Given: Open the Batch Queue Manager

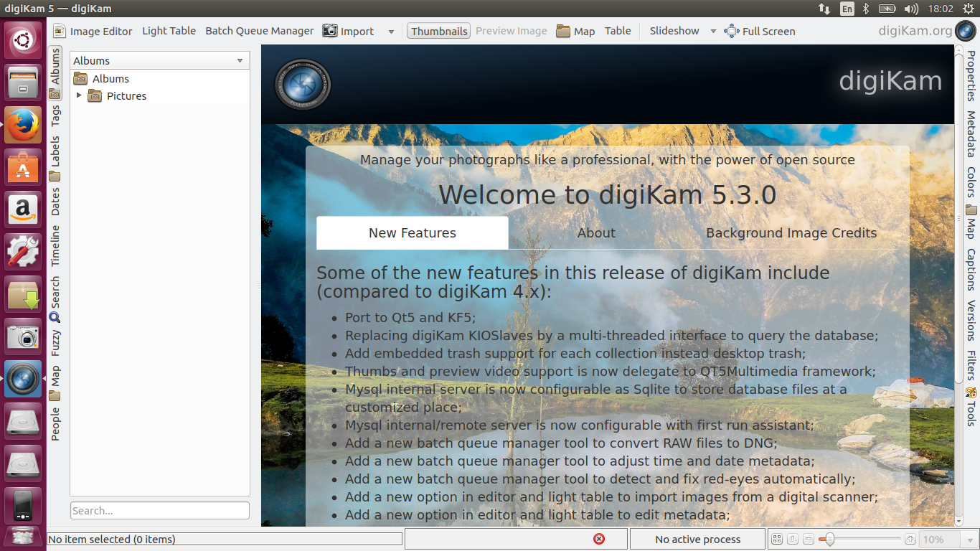Looking at the screenshot, I should [x=260, y=31].
